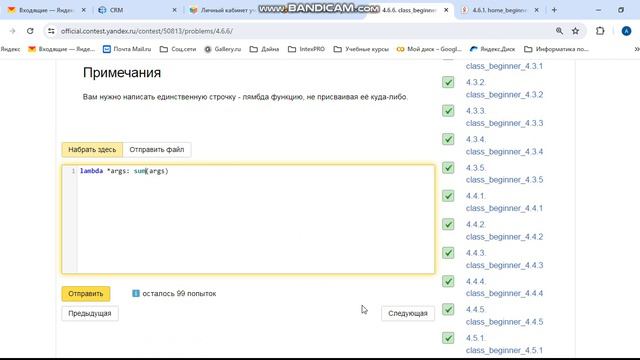Click the address bar URL
Image resolution: width=640 pixels, height=360 pixels.
147,31
